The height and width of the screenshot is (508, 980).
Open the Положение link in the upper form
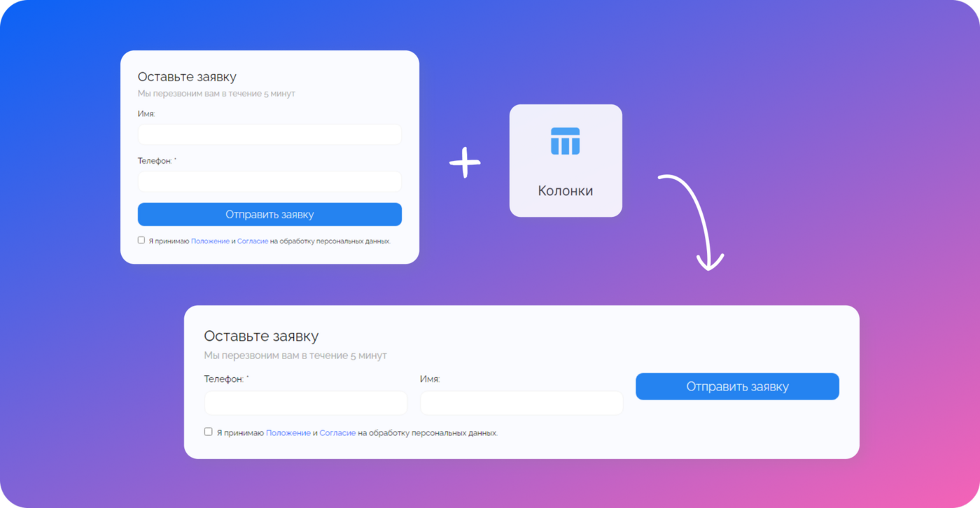pos(210,241)
